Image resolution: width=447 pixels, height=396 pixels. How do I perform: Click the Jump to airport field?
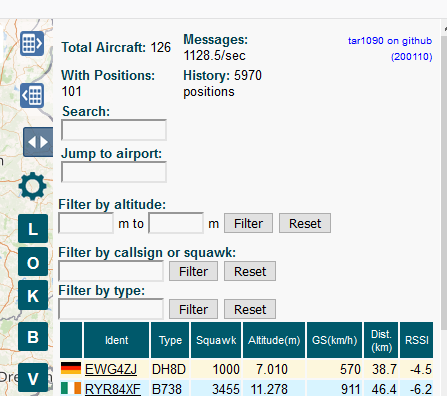[114, 172]
